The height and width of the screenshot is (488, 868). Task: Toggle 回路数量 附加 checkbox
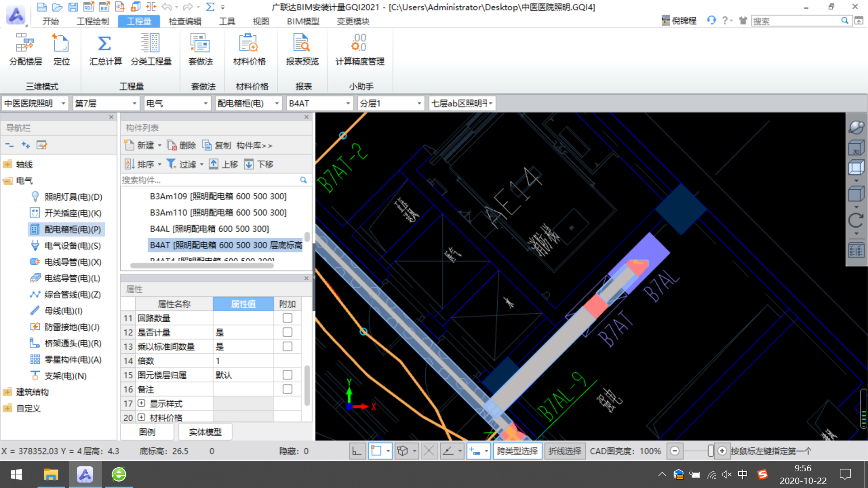point(288,318)
